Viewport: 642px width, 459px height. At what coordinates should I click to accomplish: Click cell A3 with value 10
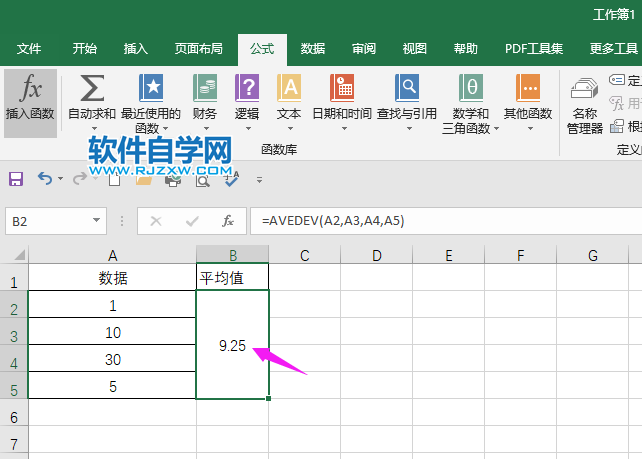(113, 332)
